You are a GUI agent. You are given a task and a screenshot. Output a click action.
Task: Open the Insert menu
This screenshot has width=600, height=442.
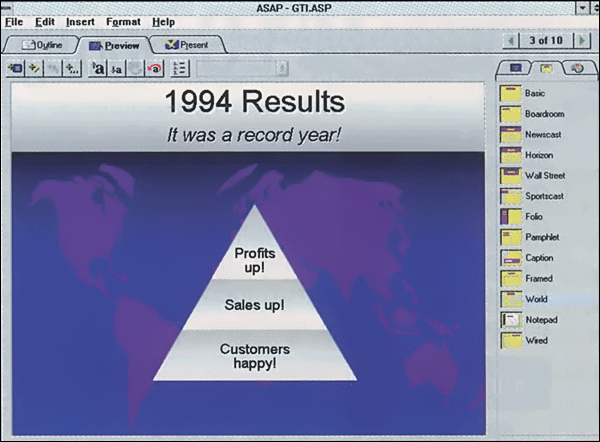(80, 22)
